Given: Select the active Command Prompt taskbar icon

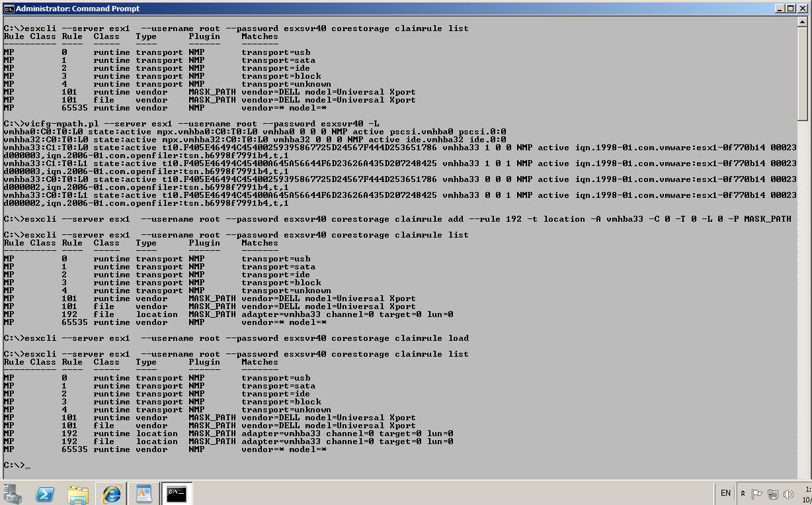Looking at the screenshot, I should (x=176, y=493).
